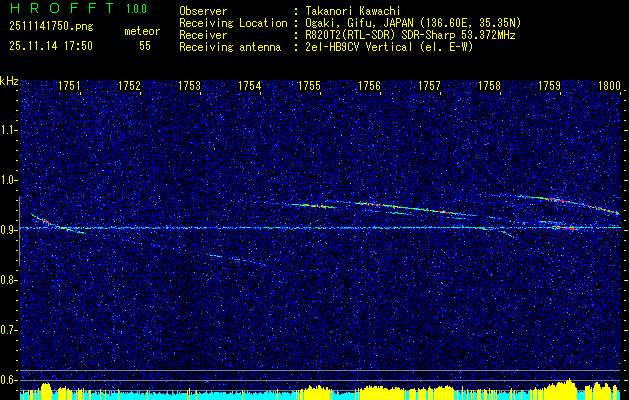Click the 1755 time marker
Viewport: 629px width, 400px height.
click(309, 86)
